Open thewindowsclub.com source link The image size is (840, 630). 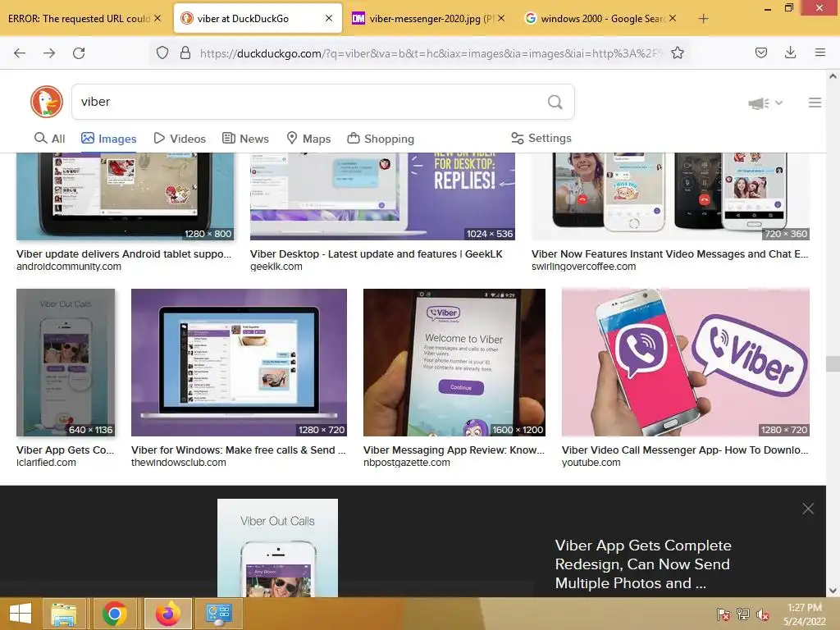pyautogui.click(x=178, y=463)
